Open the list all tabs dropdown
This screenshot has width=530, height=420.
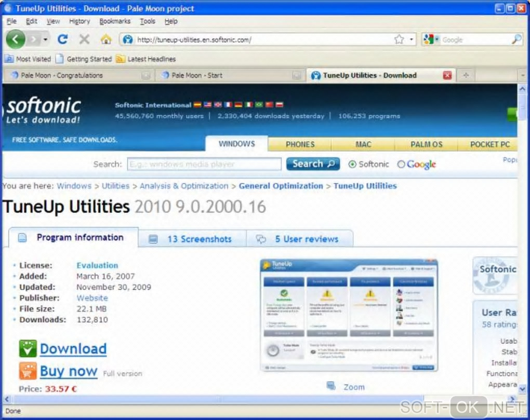point(523,75)
